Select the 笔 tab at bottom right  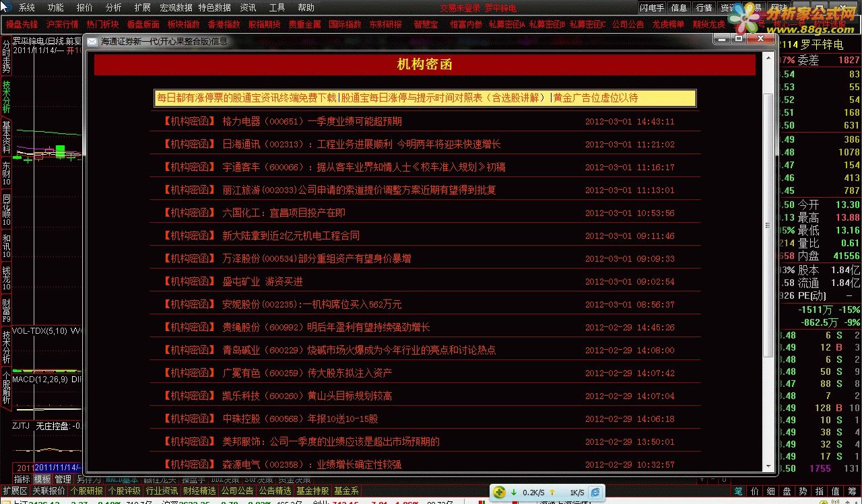coord(739,491)
